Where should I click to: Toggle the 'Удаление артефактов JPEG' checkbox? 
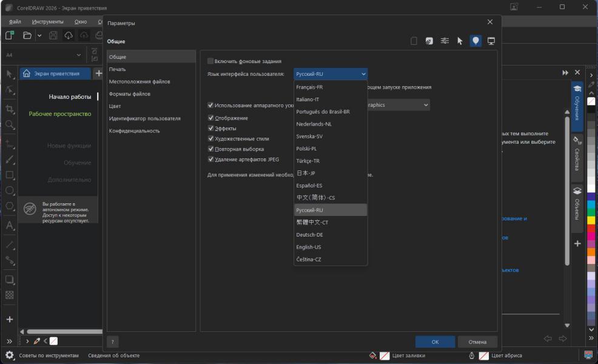pos(210,160)
